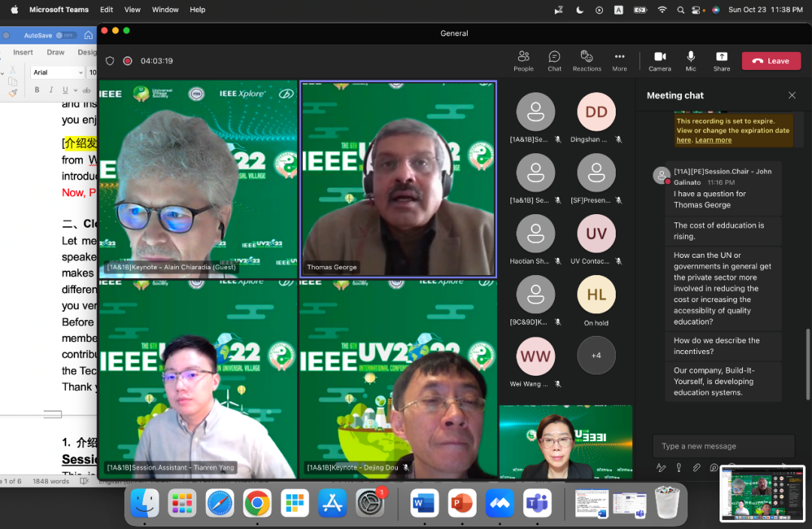Open the Chat button in meeting toolbar
The height and width of the screenshot is (529, 812).
pos(554,61)
